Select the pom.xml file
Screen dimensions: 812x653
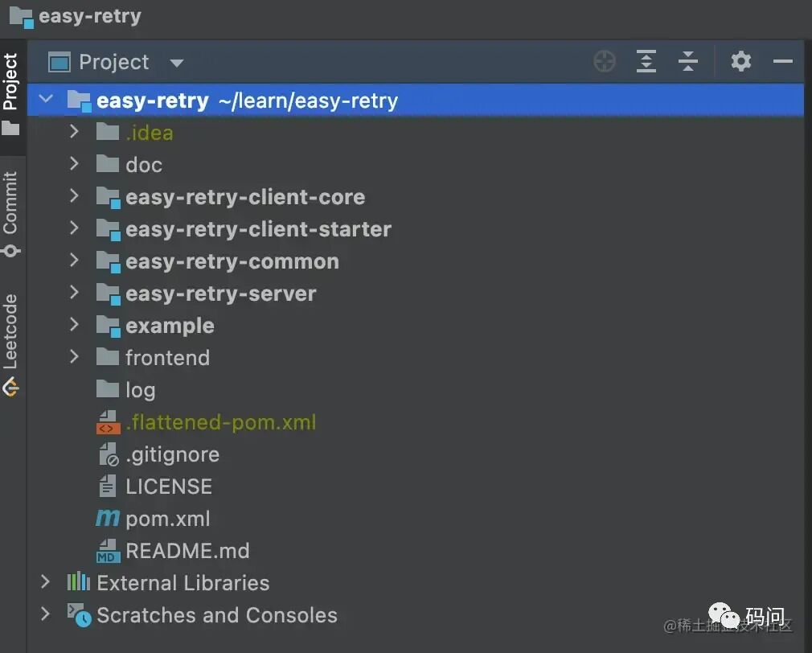[x=168, y=519]
